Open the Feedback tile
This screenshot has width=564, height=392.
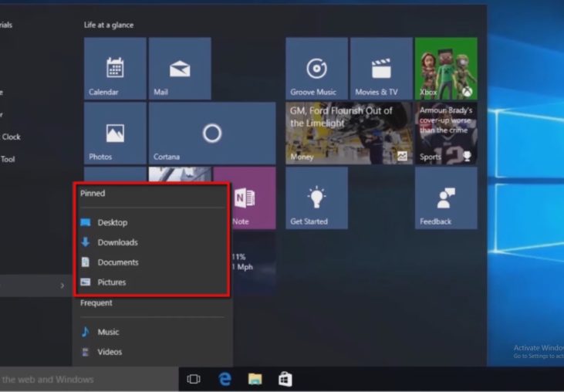point(446,198)
